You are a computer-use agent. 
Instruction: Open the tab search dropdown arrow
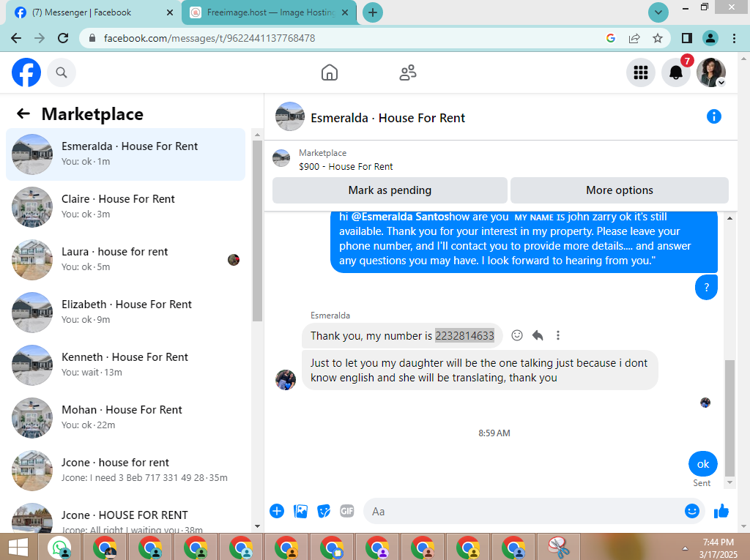658,12
